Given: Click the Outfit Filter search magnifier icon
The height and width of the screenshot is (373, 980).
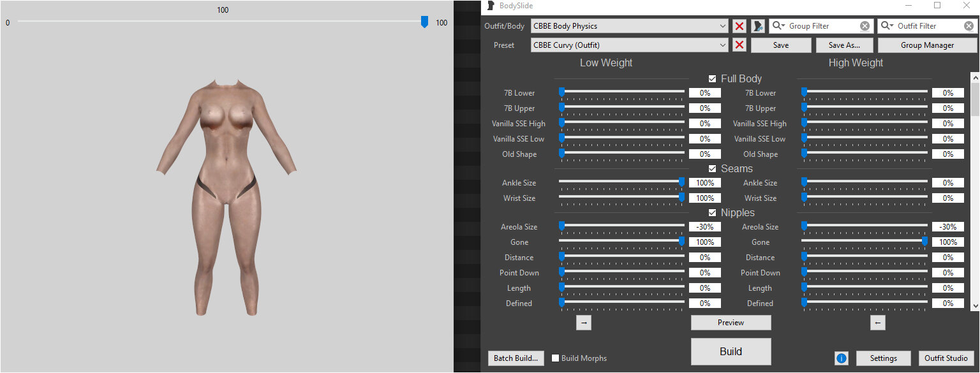Looking at the screenshot, I should [x=887, y=26].
